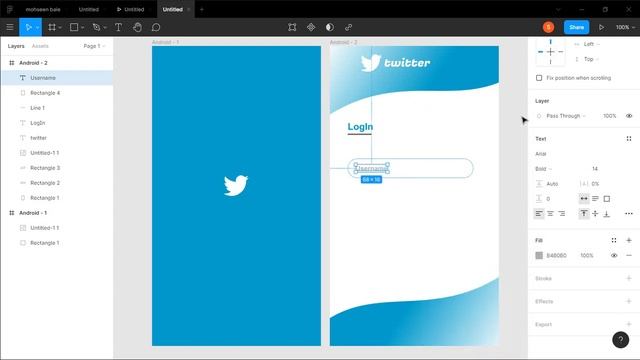Add a new fill
Viewport: 640px width, 360px height.
(x=629, y=240)
